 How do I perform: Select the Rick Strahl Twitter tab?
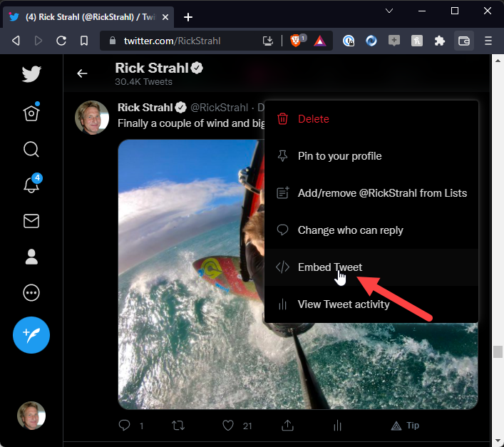coord(88,17)
